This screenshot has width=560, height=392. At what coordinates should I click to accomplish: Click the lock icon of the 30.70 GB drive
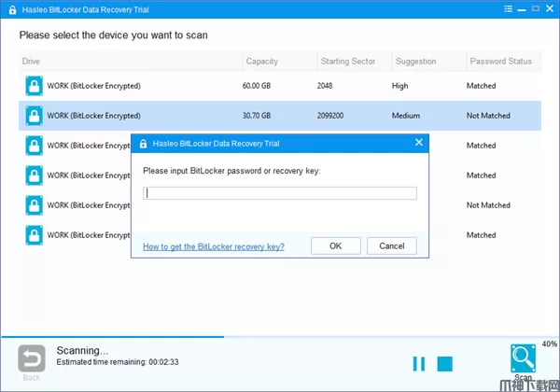[34, 116]
